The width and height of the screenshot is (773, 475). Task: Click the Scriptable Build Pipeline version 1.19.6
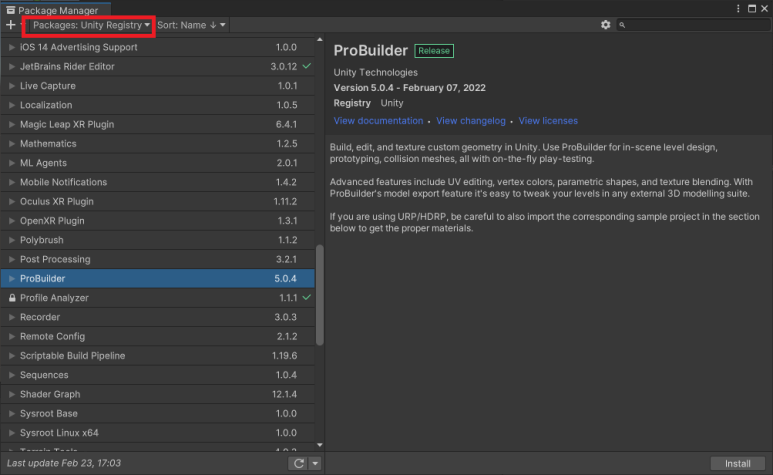[x=284, y=356]
